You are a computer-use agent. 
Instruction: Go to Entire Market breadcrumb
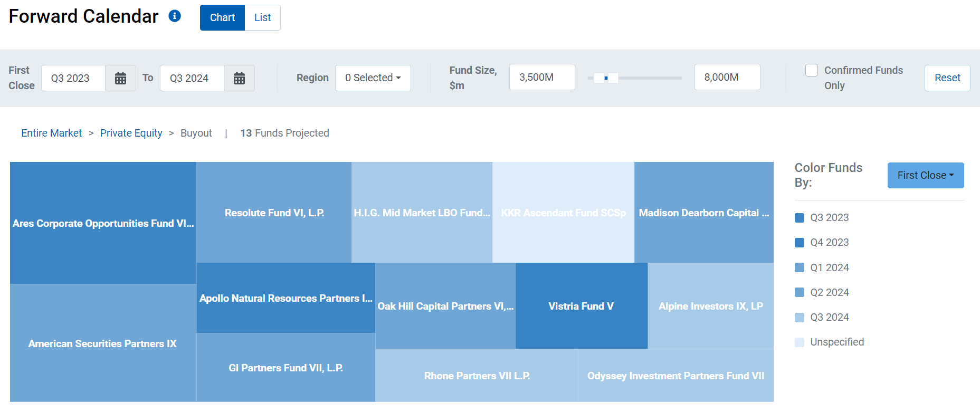(51, 133)
